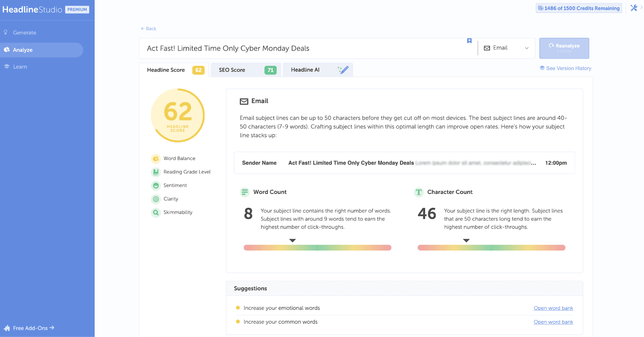Click the Reading Grade Level icon
This screenshot has width=644, height=337.
coord(156,172)
